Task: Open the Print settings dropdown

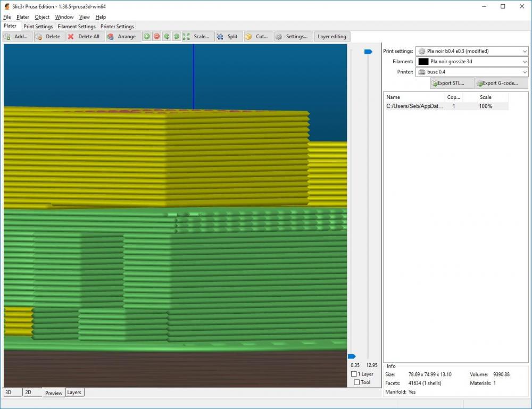Action: pos(471,51)
